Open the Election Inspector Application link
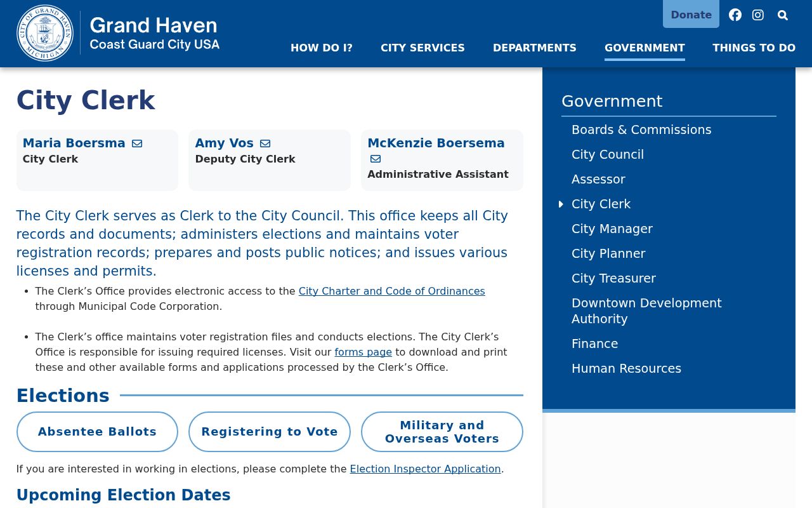812x508 pixels. point(425,469)
